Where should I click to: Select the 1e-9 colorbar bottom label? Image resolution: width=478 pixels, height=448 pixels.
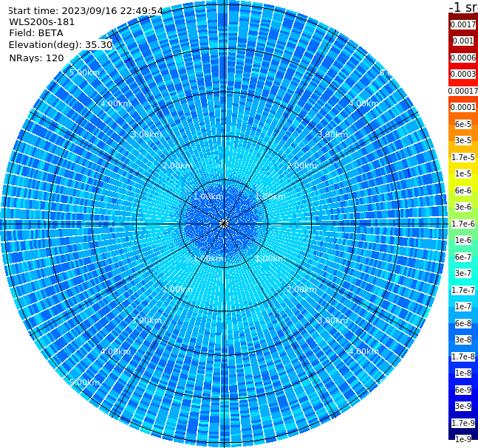pyautogui.click(x=463, y=439)
